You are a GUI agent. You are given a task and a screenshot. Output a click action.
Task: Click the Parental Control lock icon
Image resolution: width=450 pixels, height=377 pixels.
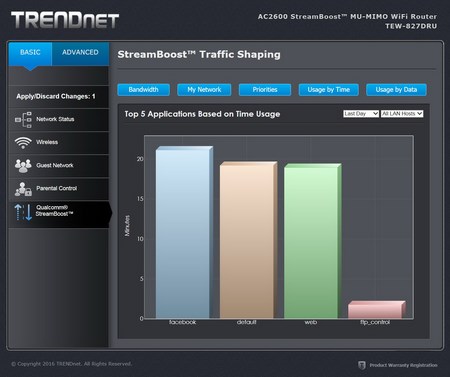coord(23,189)
